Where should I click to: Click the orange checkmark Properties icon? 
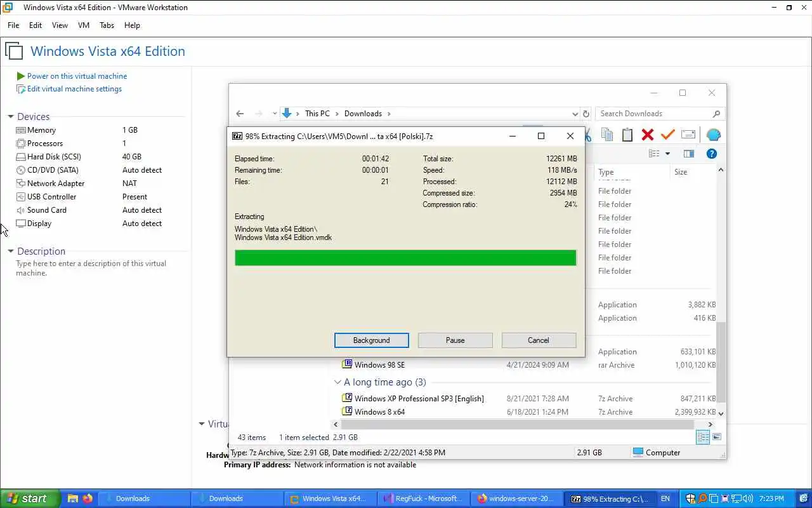coord(667,135)
